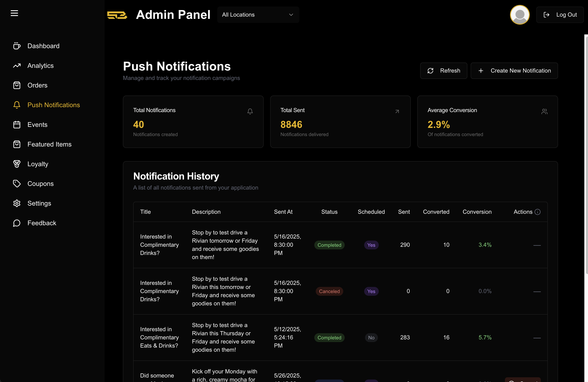Click the 'Notifications delivered' caption

[304, 134]
